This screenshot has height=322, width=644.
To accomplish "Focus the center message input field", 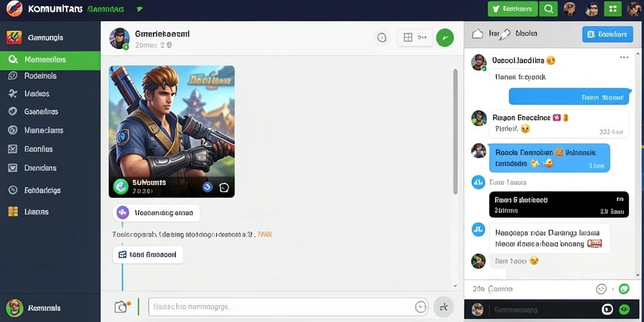I will 288,307.
